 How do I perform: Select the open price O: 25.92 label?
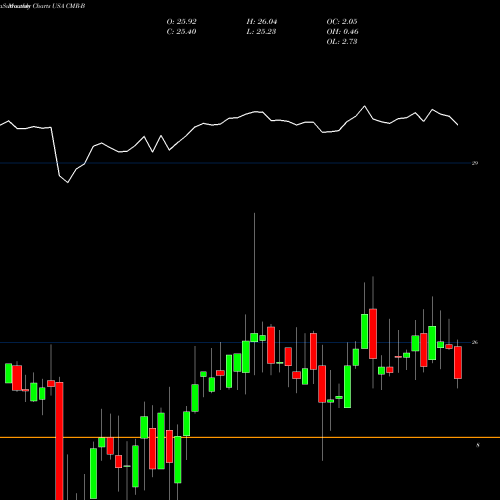[181, 22]
